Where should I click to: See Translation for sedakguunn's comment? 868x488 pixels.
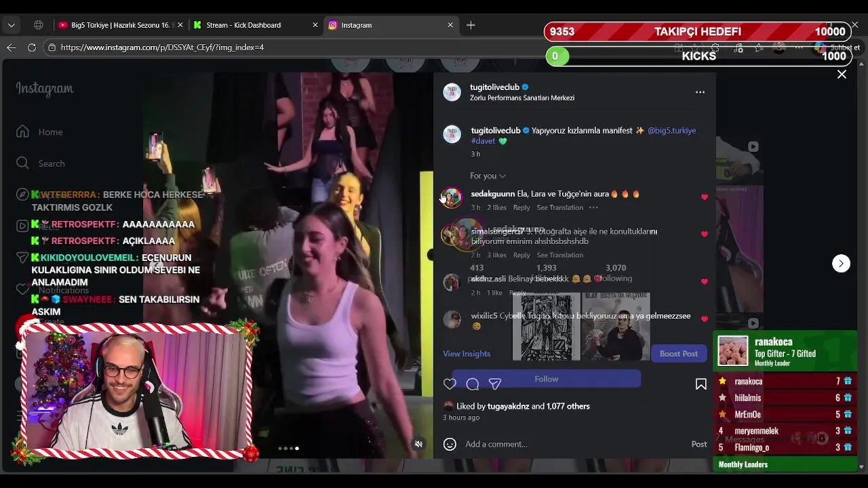coord(560,207)
